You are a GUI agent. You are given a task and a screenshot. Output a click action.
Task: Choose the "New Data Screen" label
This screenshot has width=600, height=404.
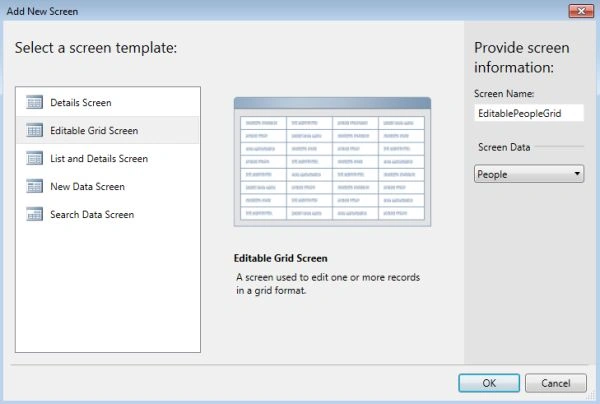tap(88, 186)
